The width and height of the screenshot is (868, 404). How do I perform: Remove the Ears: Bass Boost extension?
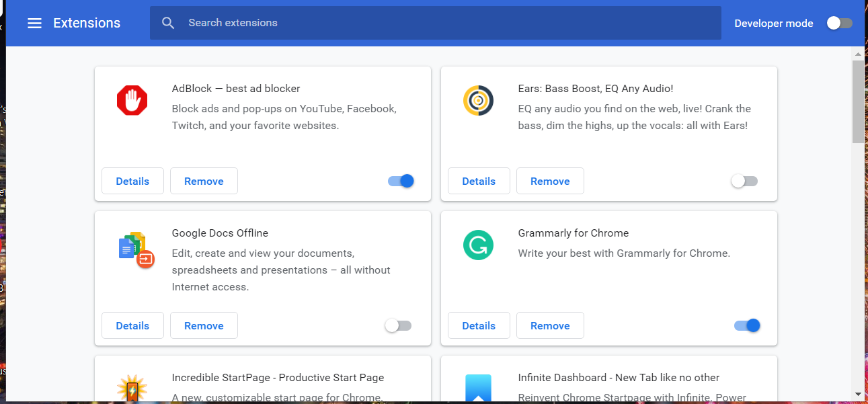550,181
